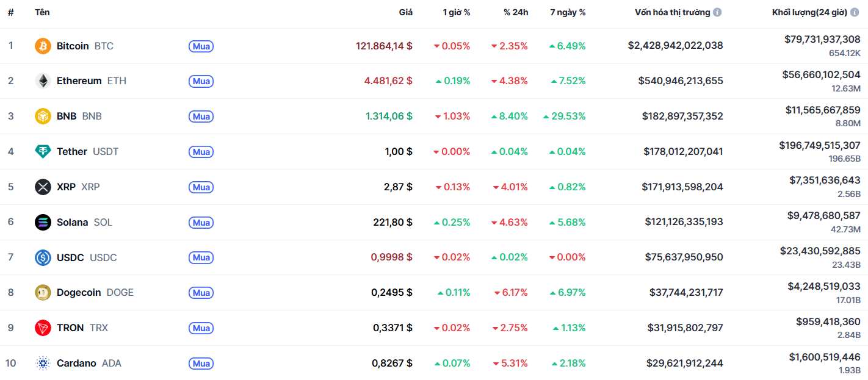This screenshot has width=868, height=380.
Task: Click the Mua button for Cardano
Action: [x=201, y=364]
